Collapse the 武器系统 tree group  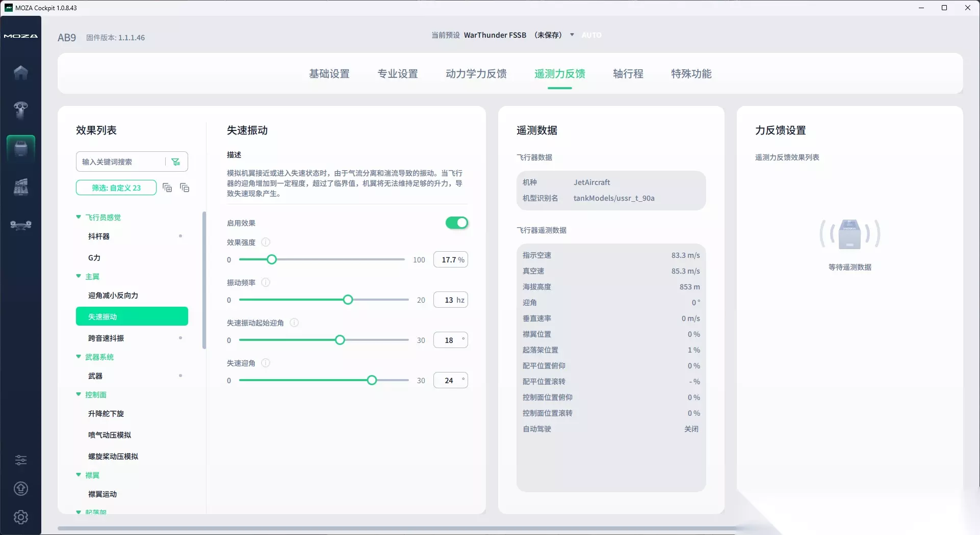click(79, 357)
